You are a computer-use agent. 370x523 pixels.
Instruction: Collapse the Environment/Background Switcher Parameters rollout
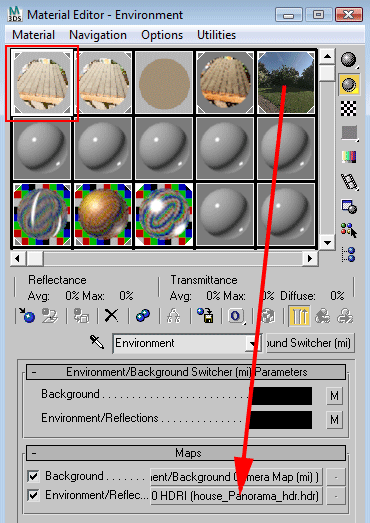[186, 372]
